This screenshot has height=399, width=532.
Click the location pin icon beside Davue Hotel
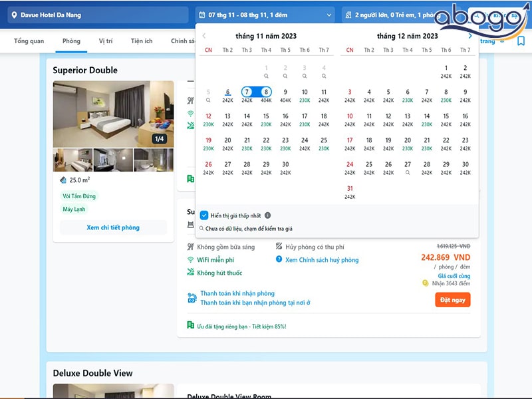point(14,15)
